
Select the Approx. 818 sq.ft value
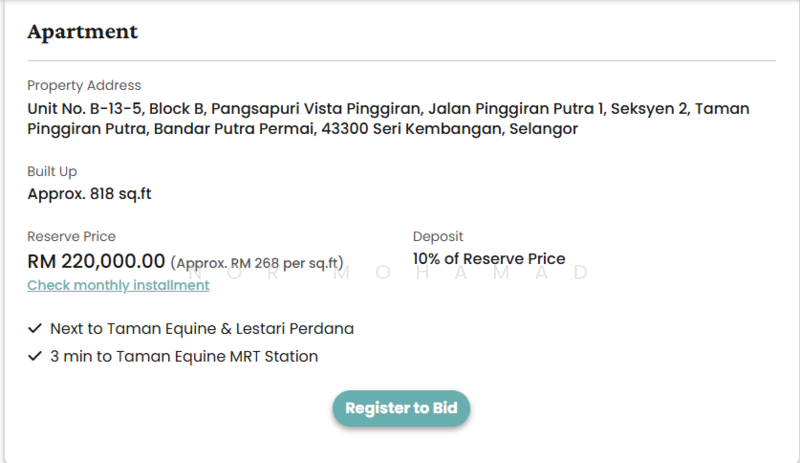coord(89,193)
